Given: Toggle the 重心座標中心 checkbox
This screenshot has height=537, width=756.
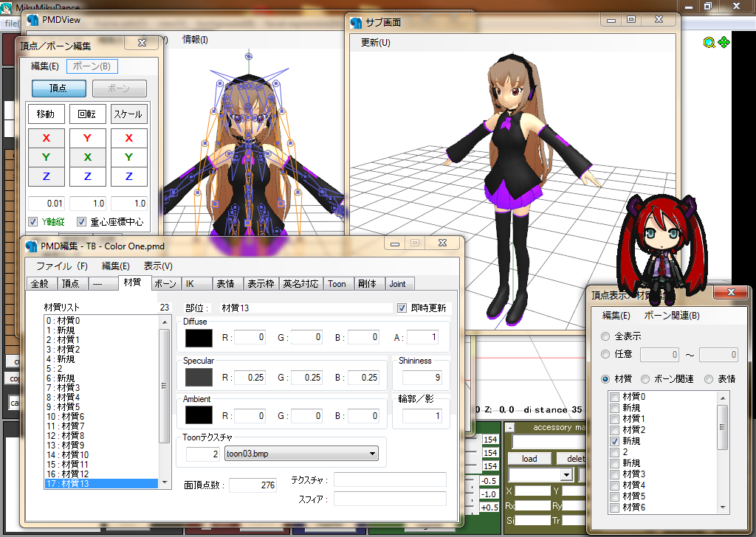Looking at the screenshot, I should point(81,221).
